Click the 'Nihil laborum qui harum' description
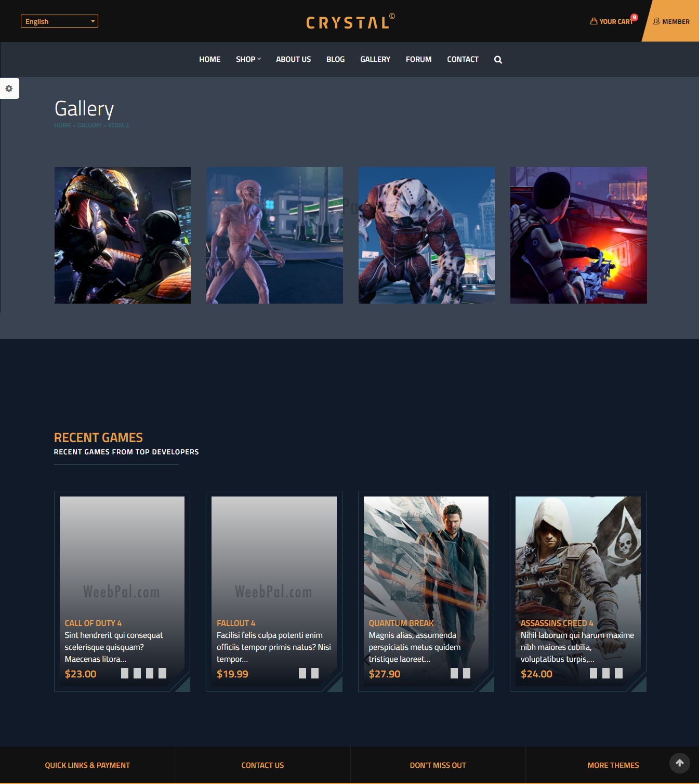The image size is (699, 784). 577,647
